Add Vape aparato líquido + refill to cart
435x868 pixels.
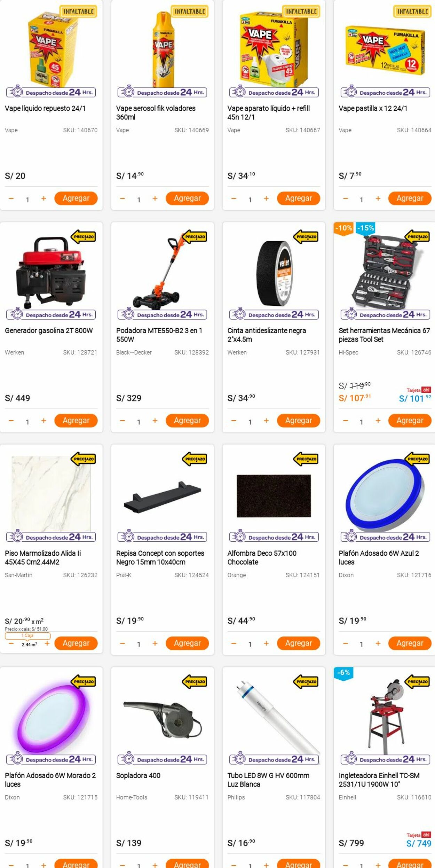click(298, 198)
